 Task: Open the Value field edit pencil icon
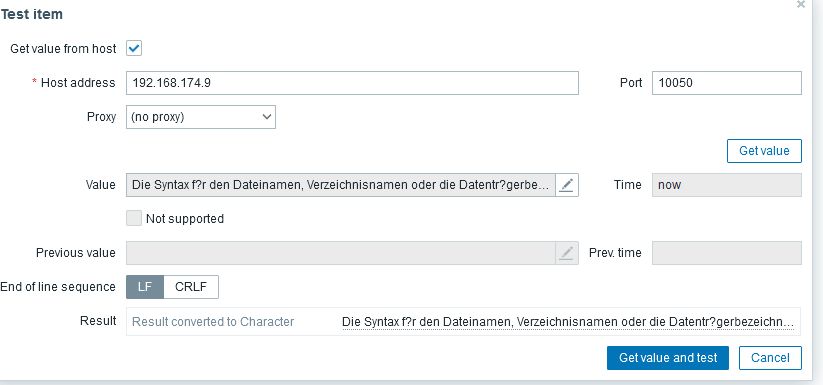(x=566, y=185)
